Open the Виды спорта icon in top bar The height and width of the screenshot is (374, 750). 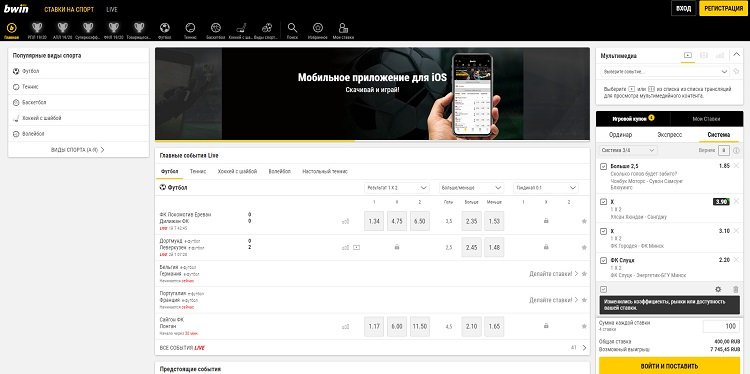click(x=267, y=28)
